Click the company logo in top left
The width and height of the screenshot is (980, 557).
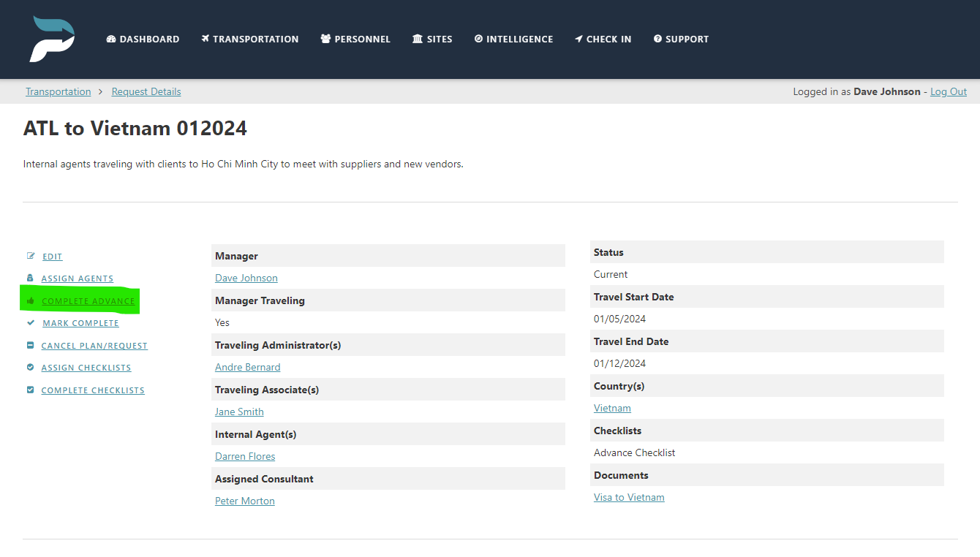click(x=51, y=39)
